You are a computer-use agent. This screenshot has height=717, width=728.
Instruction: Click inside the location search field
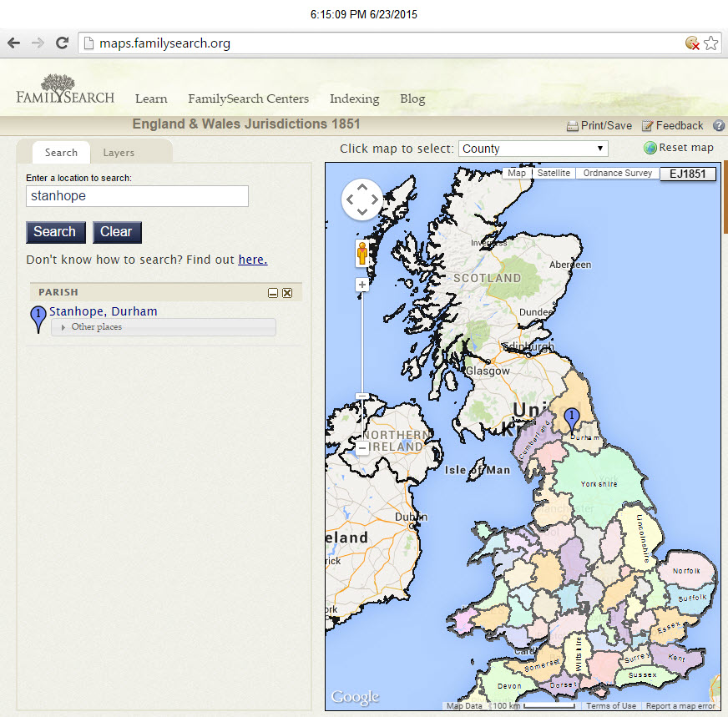[136, 196]
